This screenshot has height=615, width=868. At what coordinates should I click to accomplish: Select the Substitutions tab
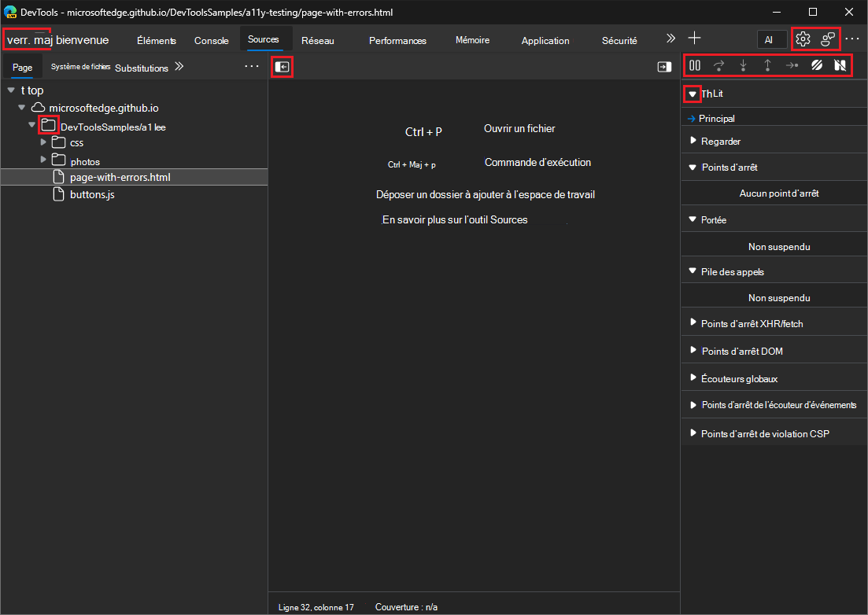(x=142, y=68)
